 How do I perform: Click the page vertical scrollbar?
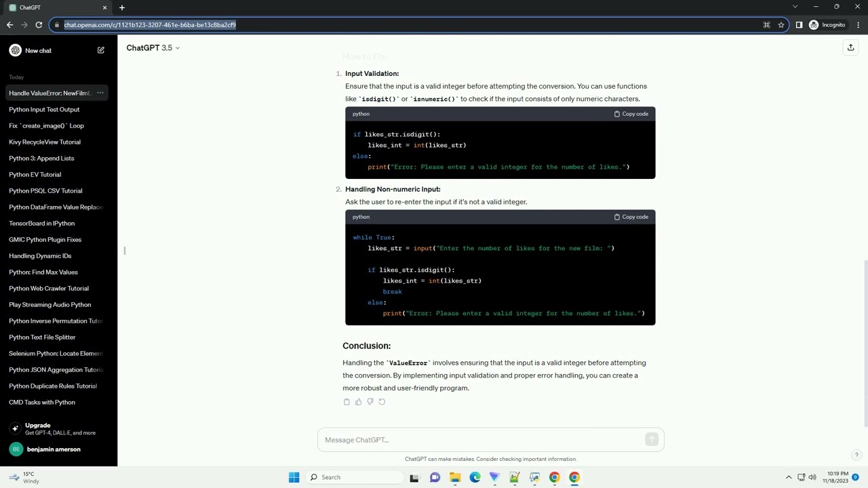(865, 342)
